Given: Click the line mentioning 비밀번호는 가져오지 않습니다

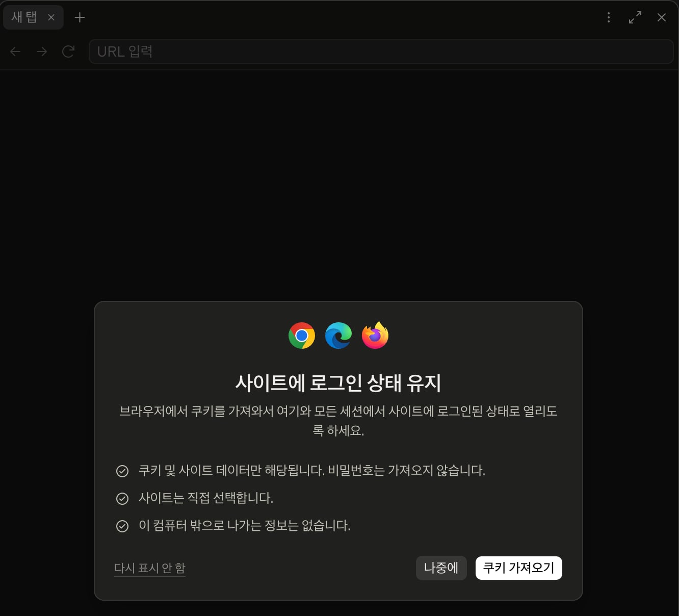Looking at the screenshot, I should (x=312, y=471).
